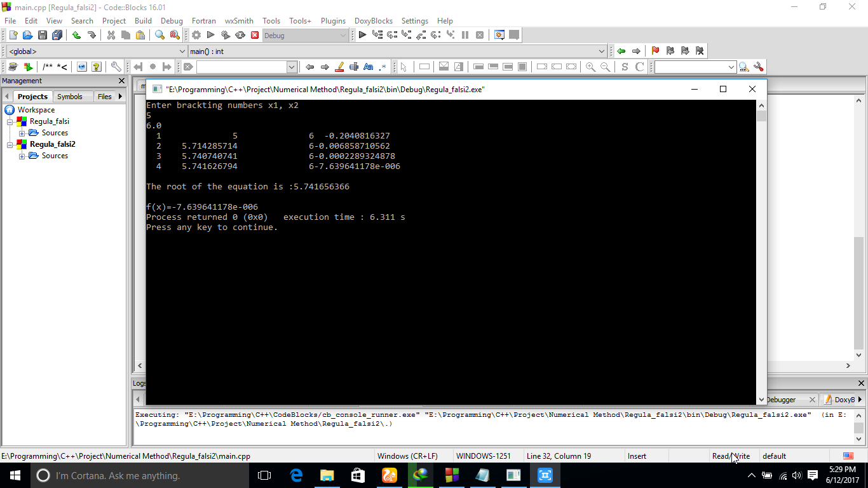Click the Paste clipboard icon
Viewport: 868px width, 488px height.
(x=140, y=36)
